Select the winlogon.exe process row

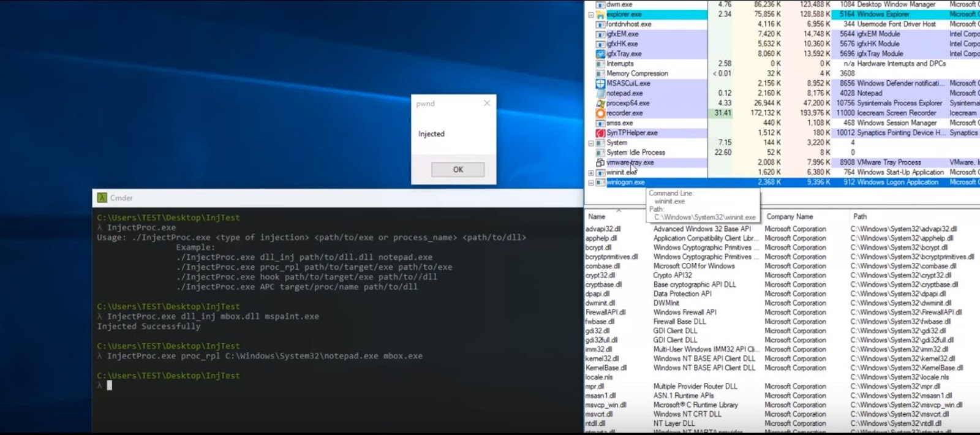(783, 182)
